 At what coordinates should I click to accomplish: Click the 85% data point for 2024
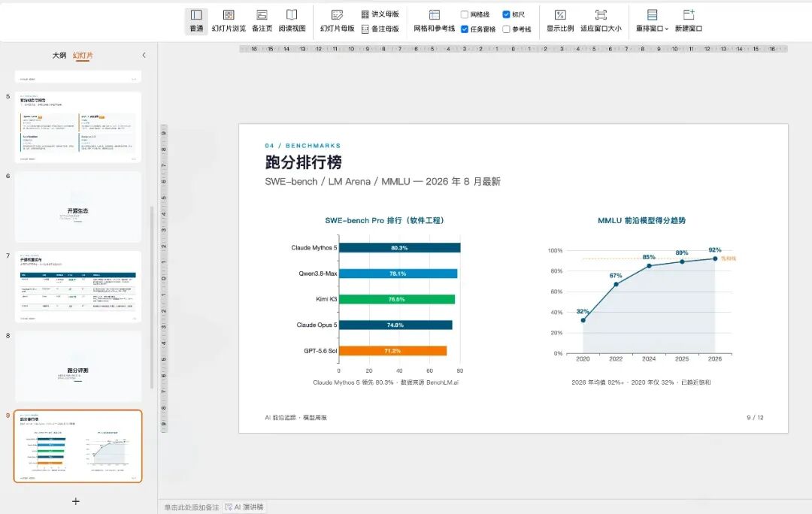coord(649,265)
